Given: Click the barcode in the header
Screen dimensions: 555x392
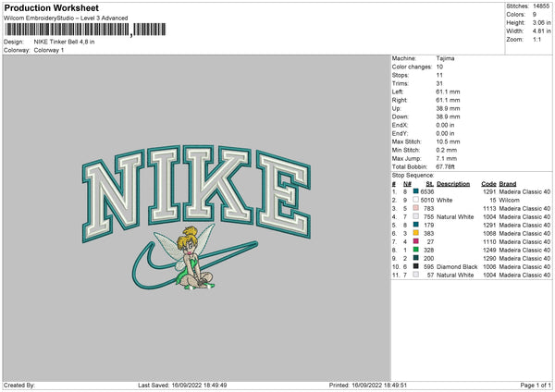Looking at the screenshot, I should point(85,30).
